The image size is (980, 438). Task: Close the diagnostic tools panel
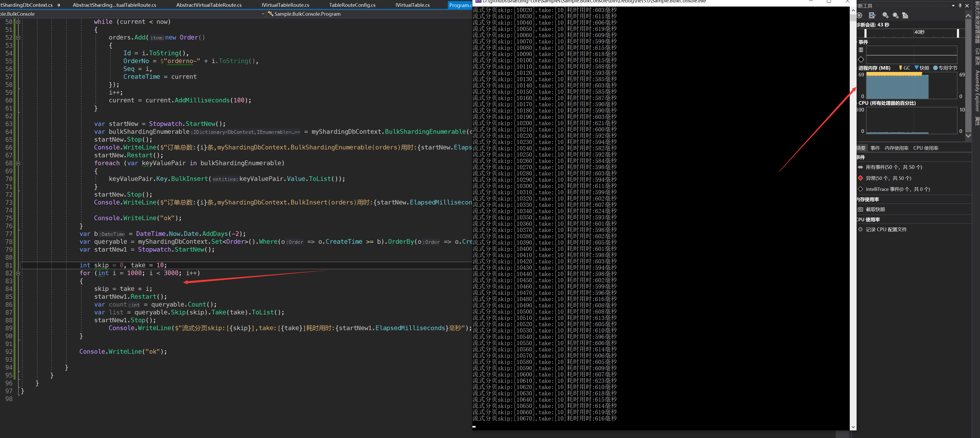tap(967, 6)
